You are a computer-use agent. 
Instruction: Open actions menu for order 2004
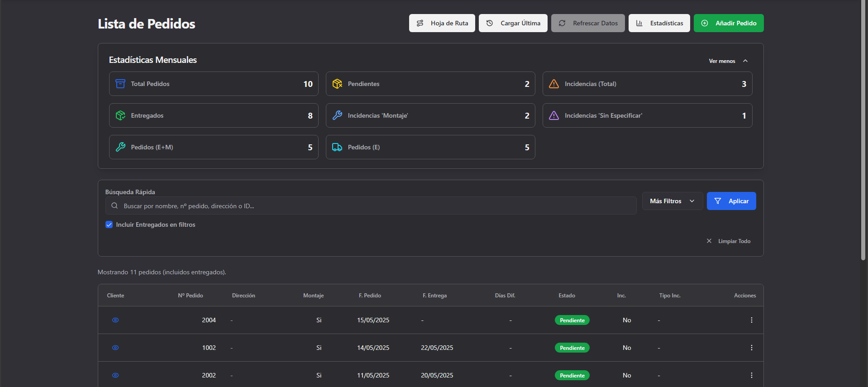(751, 320)
